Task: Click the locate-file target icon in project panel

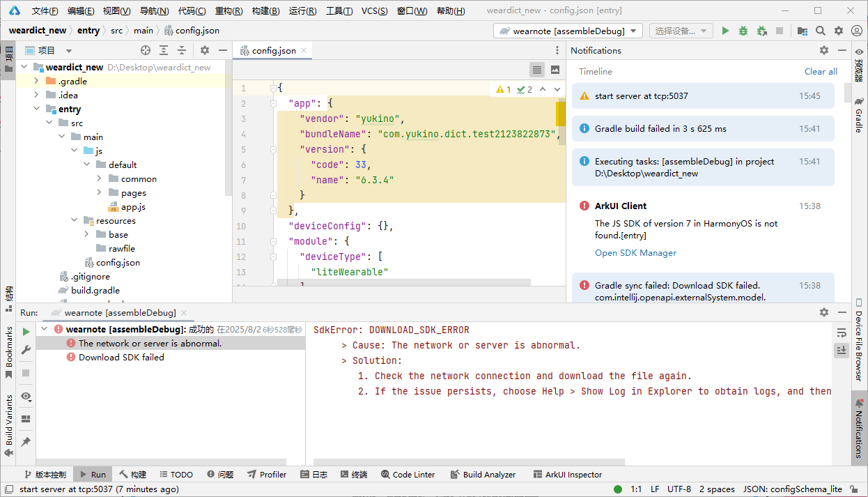Action: [146, 50]
